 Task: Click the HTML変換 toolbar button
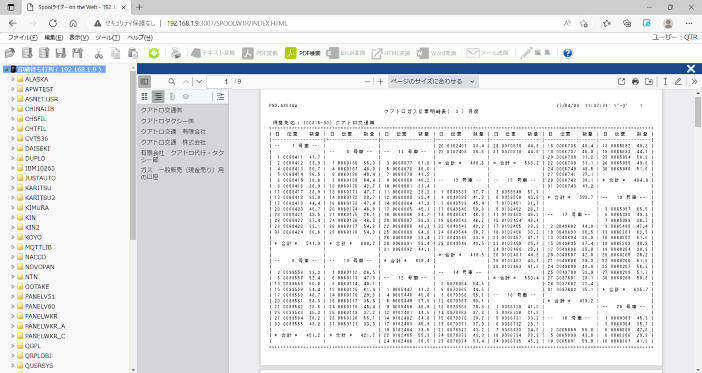click(390, 53)
